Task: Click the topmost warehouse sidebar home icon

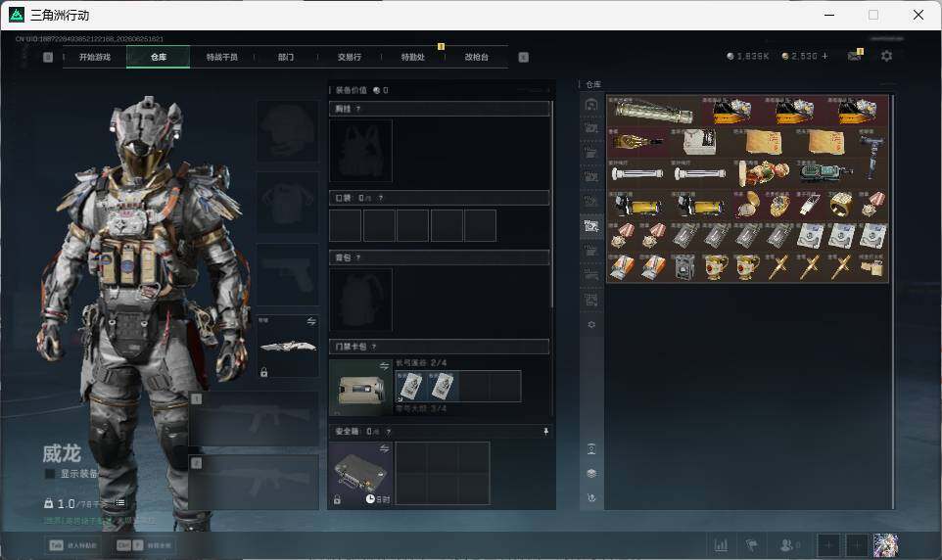Action: tap(591, 105)
